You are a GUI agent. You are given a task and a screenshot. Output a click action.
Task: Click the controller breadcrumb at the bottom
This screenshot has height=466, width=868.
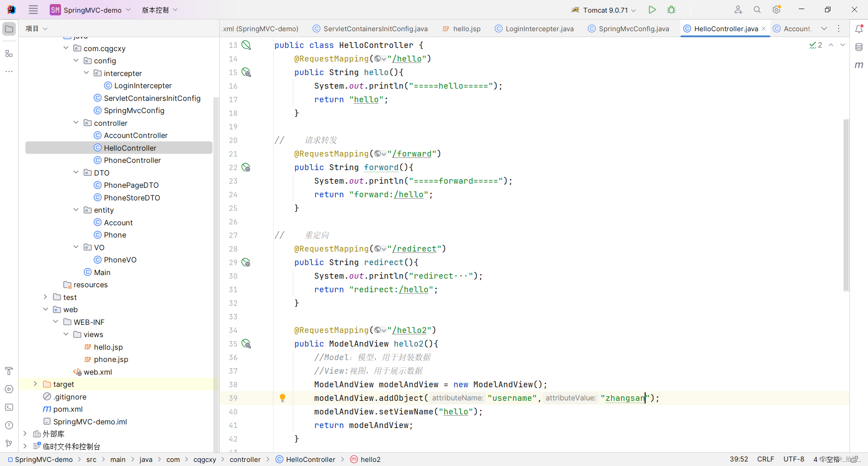coord(245,459)
